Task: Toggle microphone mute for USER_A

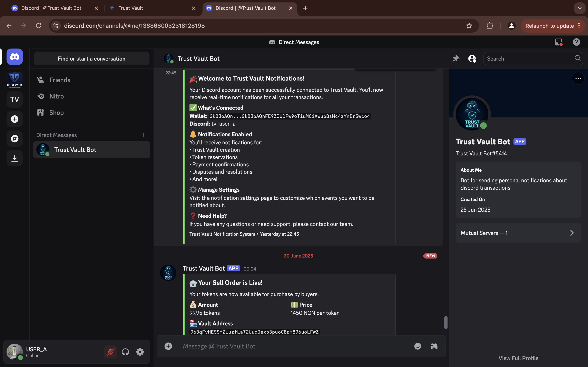Action: coord(110,352)
